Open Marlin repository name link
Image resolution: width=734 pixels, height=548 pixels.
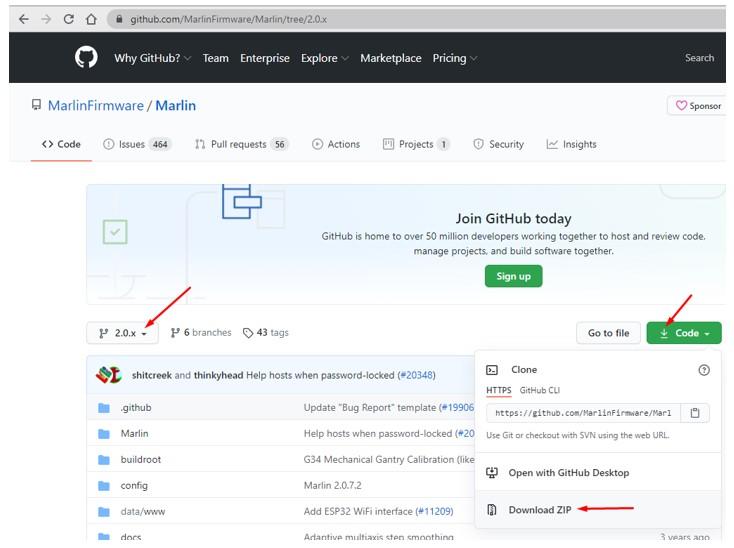[176, 105]
